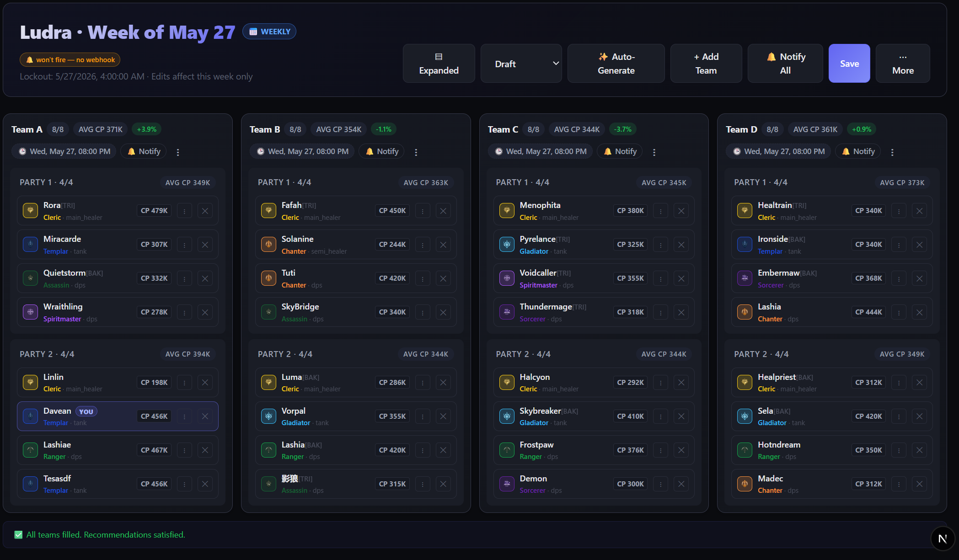Screen dimensions: 959x560
Task: Open member options for Tesasdf
Action: pos(184,484)
